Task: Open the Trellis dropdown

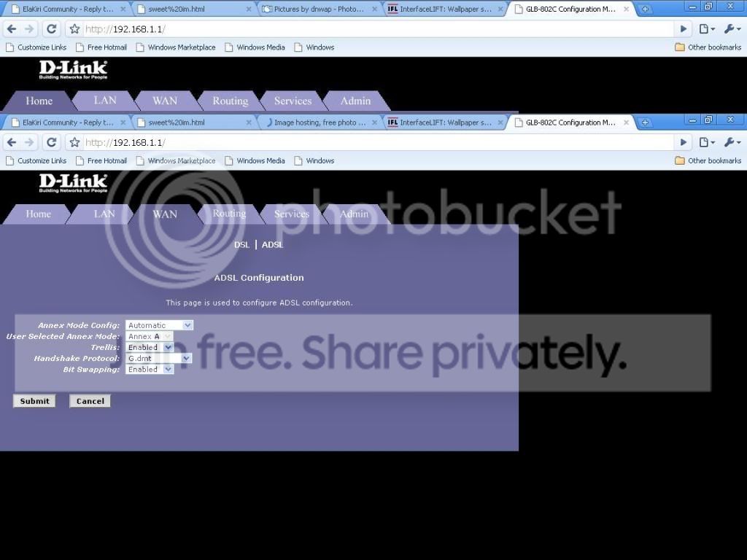Action: 149,347
